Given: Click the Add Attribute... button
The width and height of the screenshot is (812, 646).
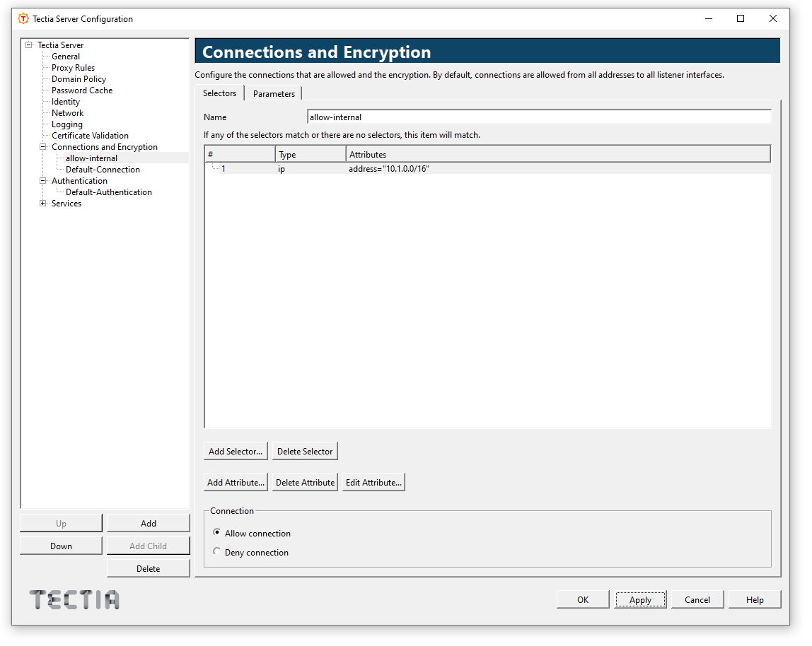Looking at the screenshot, I should coord(236,483).
